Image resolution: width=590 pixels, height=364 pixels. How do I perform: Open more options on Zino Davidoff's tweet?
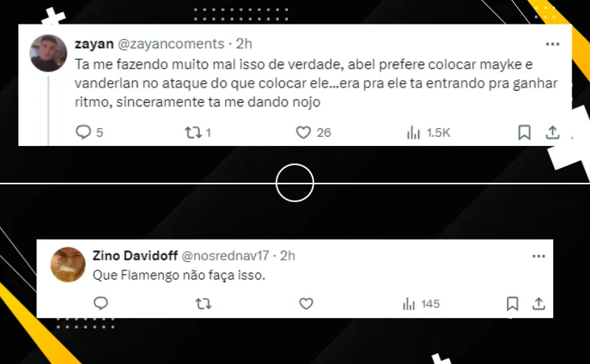[539, 256]
